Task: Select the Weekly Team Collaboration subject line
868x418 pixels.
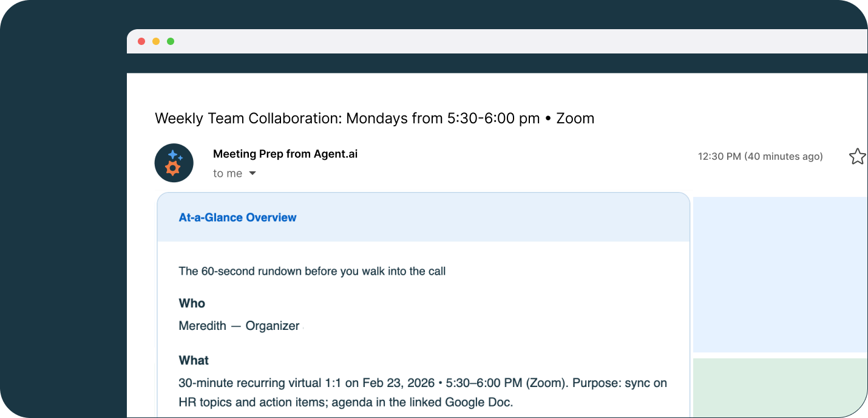Action: (374, 118)
